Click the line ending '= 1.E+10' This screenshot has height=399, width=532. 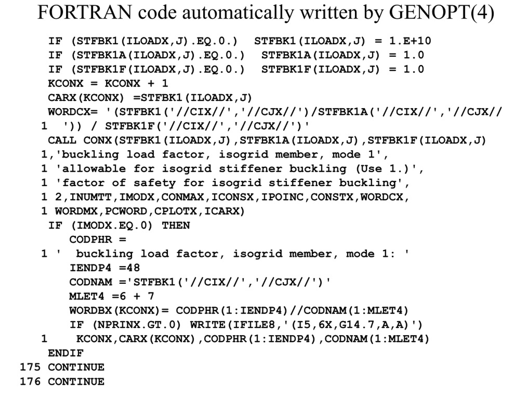tap(240, 41)
